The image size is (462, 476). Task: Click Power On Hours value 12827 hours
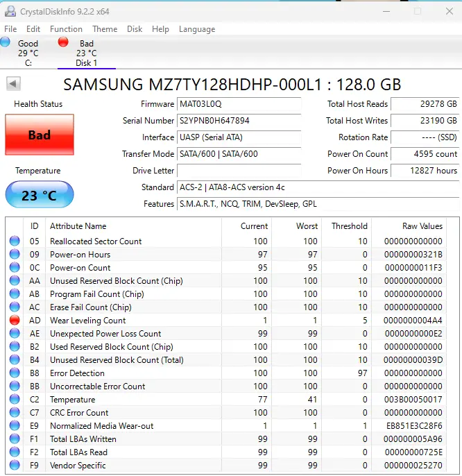pyautogui.click(x=425, y=171)
